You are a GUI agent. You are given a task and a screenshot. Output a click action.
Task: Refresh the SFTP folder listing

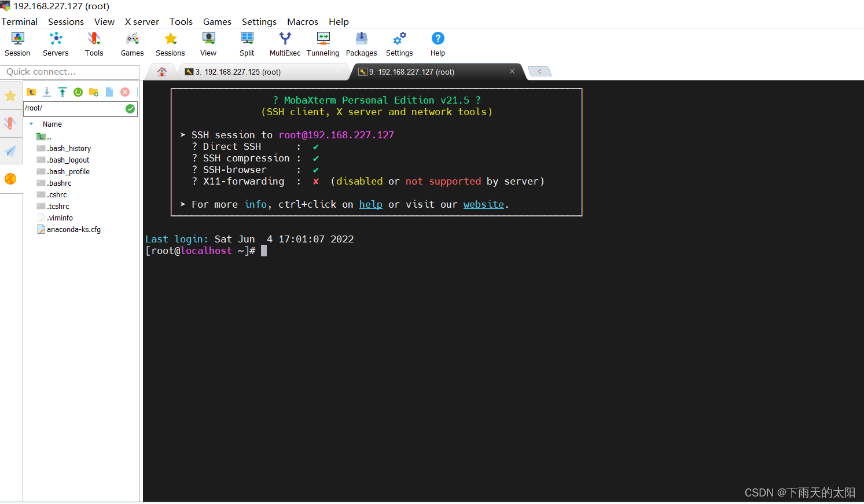click(x=78, y=92)
